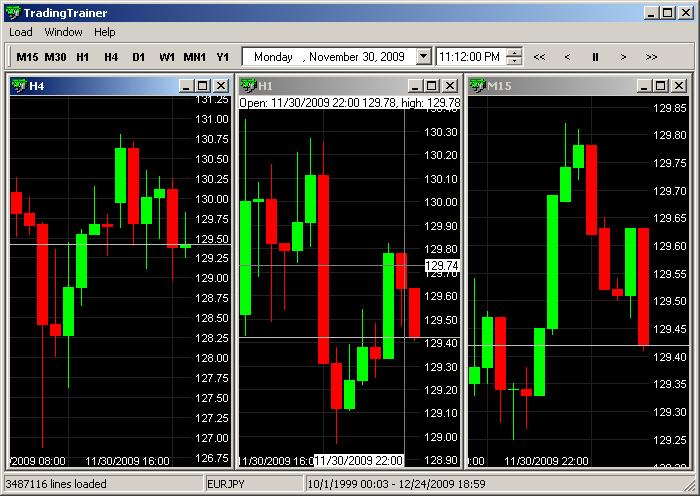Screen dimensions: 700x496
Task: Click the 130.00 price label in H1 chart
Action: 441,202
